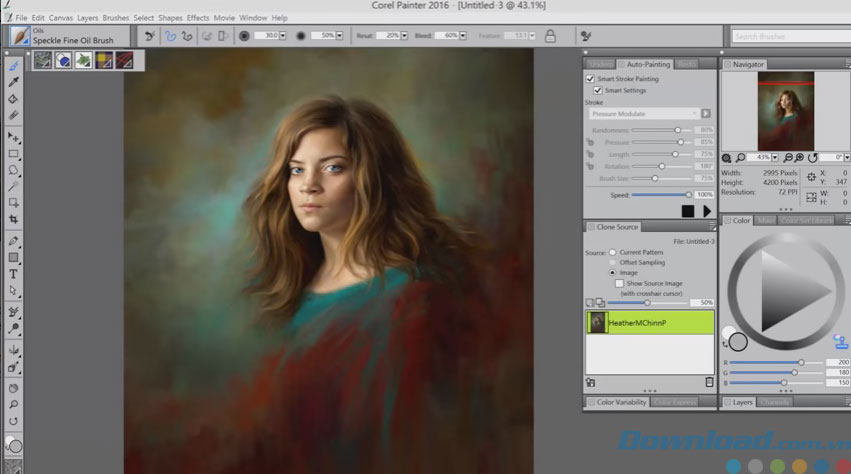Select Current Pattern as clone source
Screen dimensions: 851x474
point(612,252)
